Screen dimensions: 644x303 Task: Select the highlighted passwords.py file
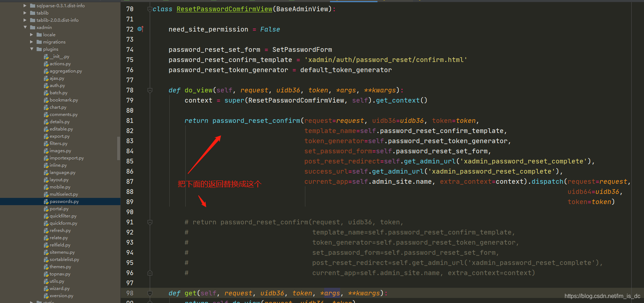(x=64, y=202)
